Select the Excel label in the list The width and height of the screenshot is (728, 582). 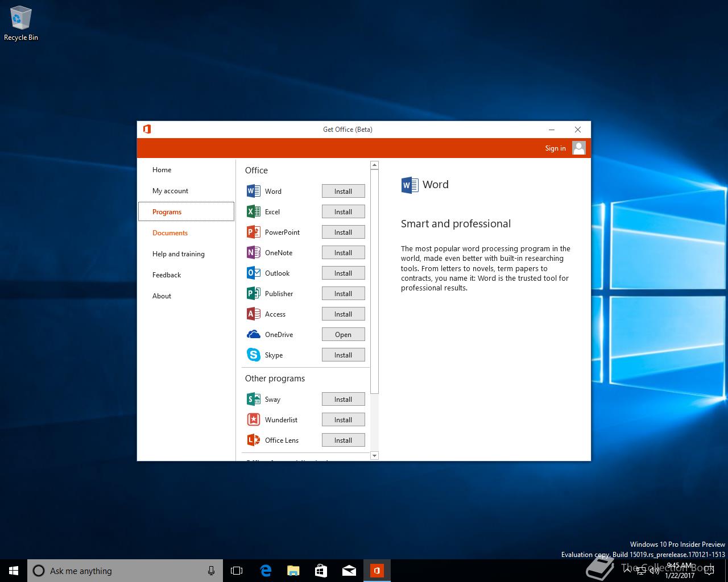(x=272, y=212)
